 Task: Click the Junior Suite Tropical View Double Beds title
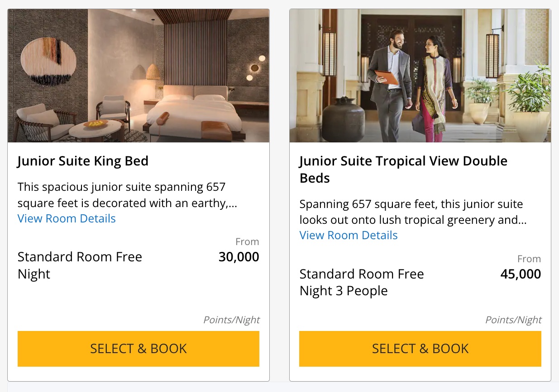click(403, 169)
